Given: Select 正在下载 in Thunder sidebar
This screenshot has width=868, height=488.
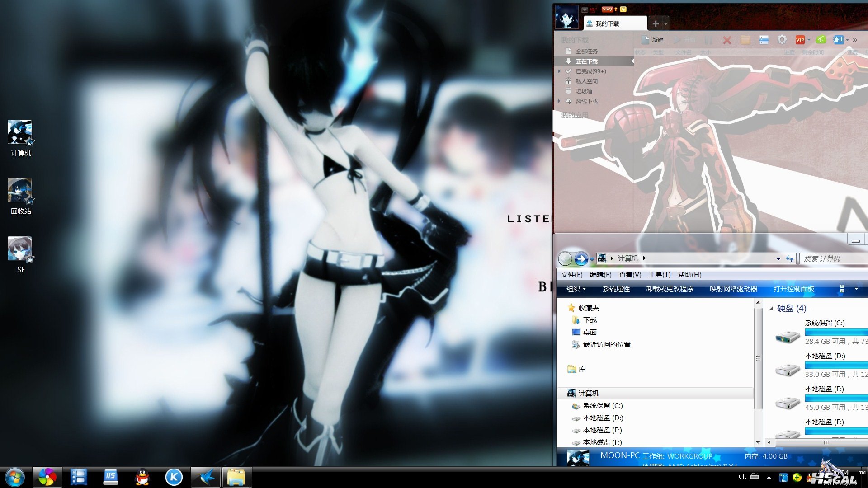Looking at the screenshot, I should point(594,61).
